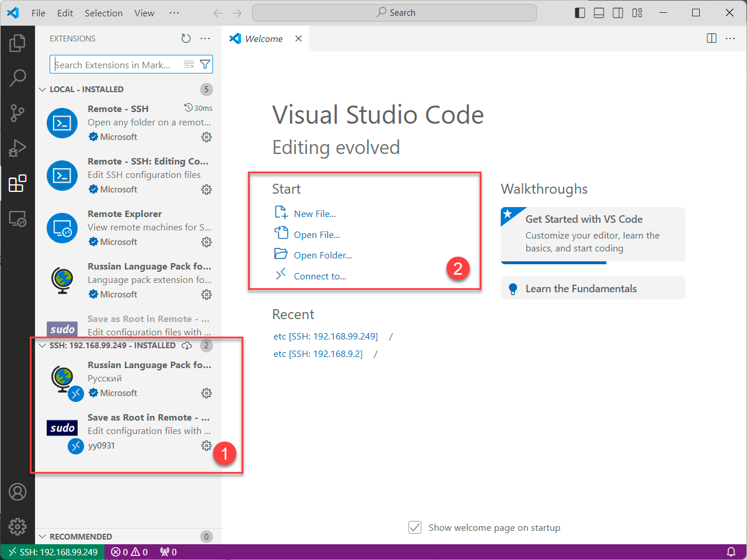The image size is (747, 560).
Task: Close the Welcome tab
Action: [298, 38]
